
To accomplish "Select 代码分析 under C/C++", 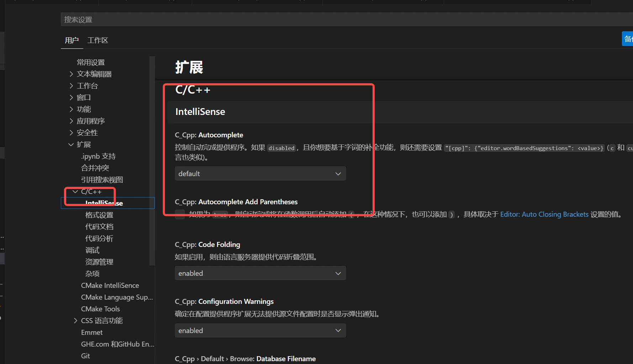I will 99,238.
